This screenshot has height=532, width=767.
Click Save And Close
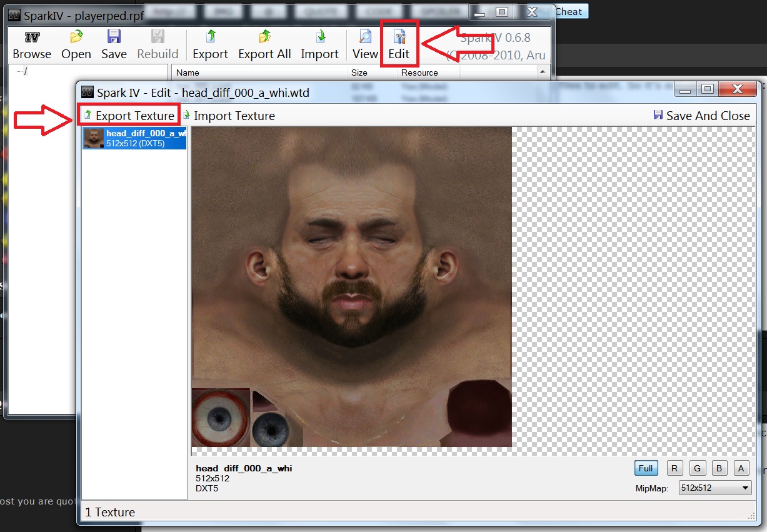(x=701, y=116)
